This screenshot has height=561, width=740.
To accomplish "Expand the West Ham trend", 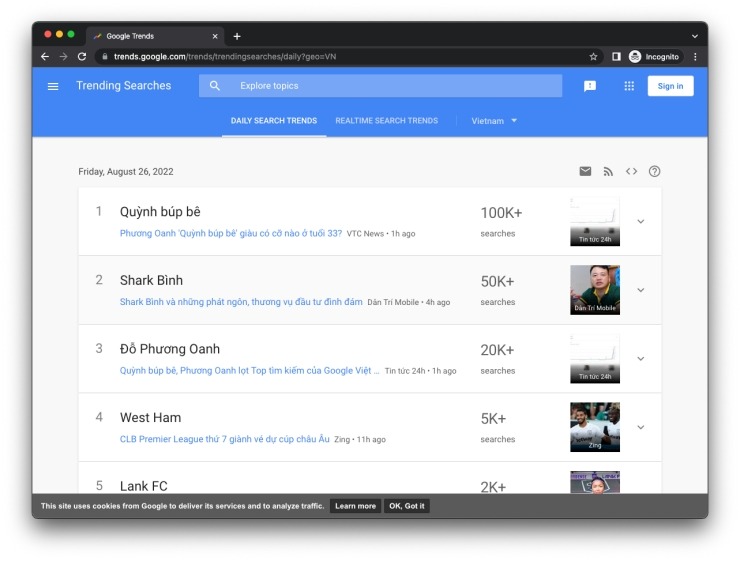I will coord(640,427).
